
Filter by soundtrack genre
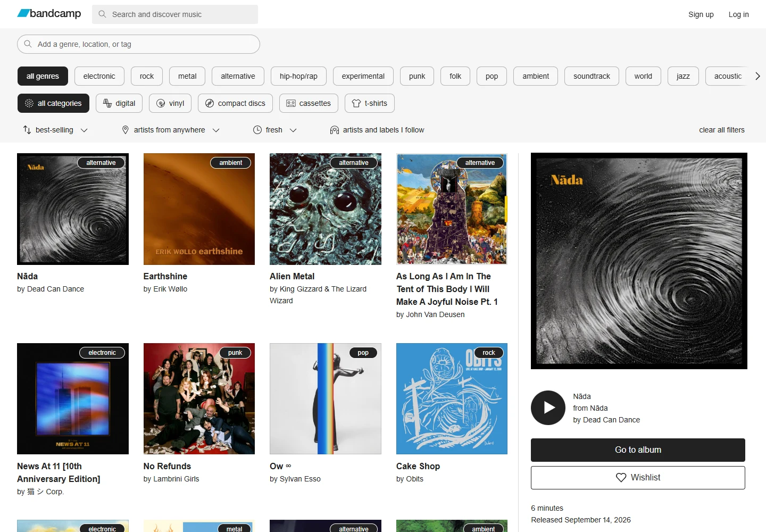[x=592, y=76]
